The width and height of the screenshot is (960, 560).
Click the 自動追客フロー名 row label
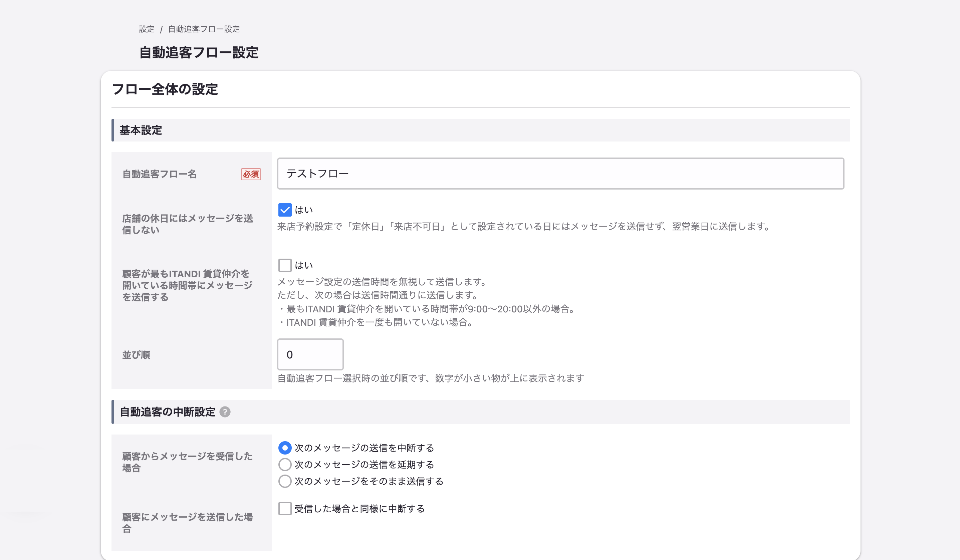[x=159, y=174]
